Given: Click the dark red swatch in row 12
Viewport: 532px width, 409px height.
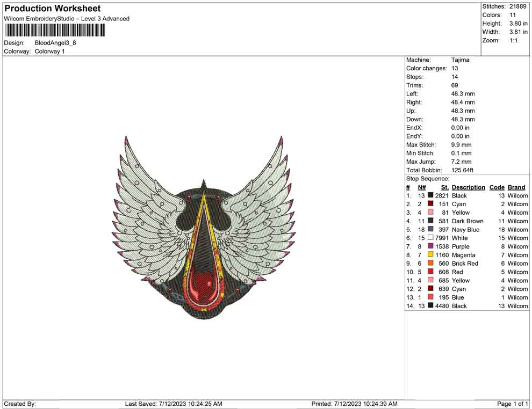Looking at the screenshot, I should click(430, 288).
